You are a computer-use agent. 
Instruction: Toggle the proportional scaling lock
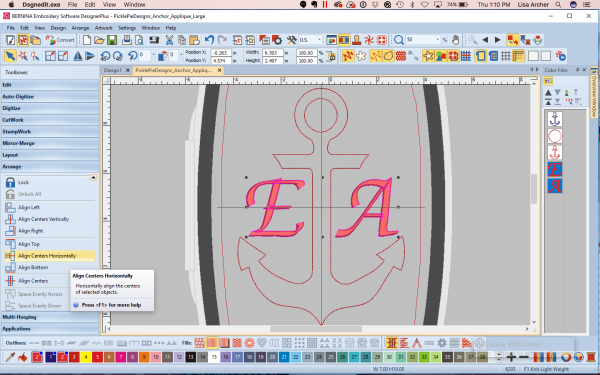pos(331,57)
